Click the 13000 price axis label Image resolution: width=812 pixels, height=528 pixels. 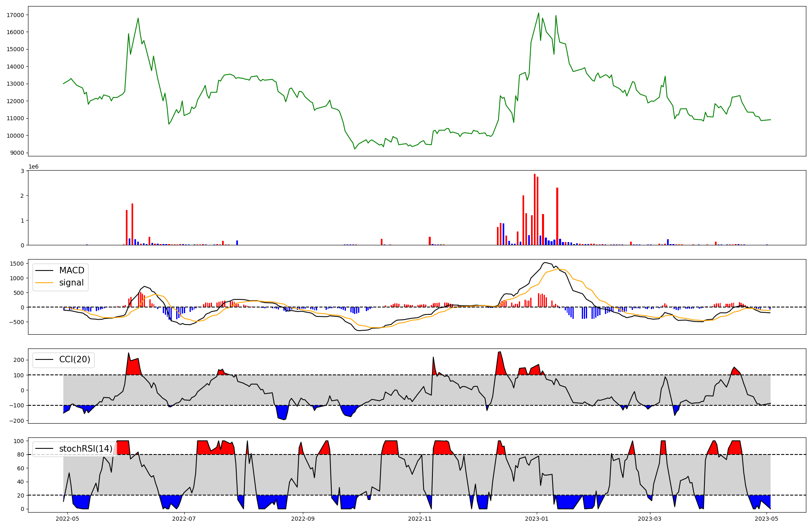(15, 84)
